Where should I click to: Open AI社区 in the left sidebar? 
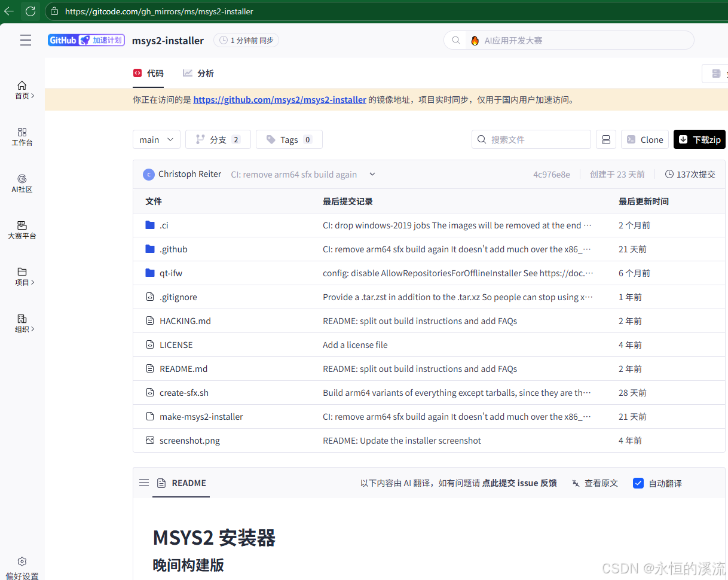[22, 184]
